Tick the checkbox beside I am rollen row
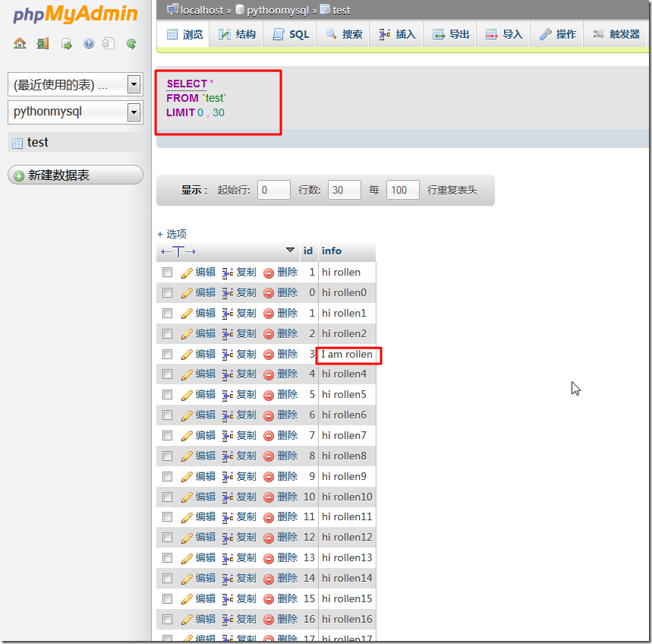 click(x=167, y=354)
